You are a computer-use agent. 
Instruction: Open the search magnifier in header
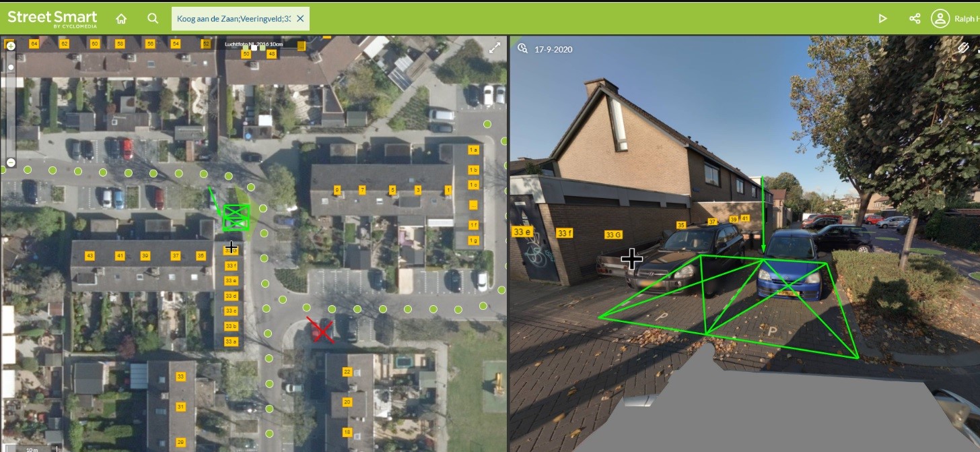point(153,18)
